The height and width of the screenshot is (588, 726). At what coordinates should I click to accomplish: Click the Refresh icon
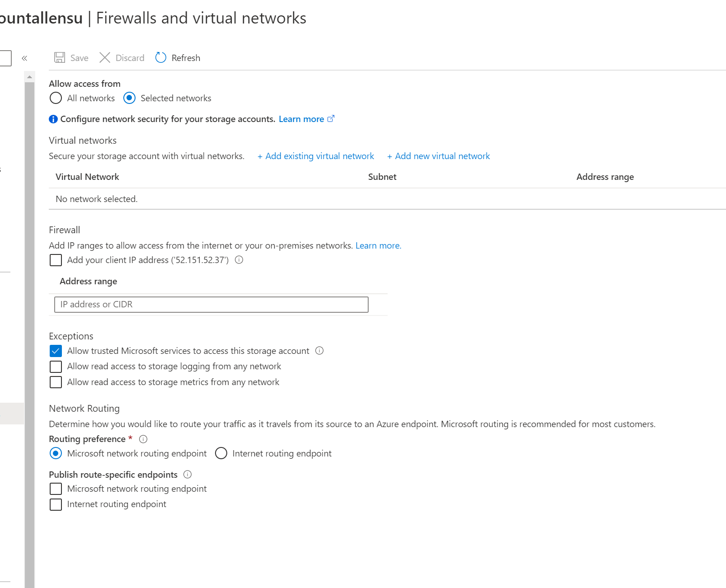pyautogui.click(x=160, y=57)
